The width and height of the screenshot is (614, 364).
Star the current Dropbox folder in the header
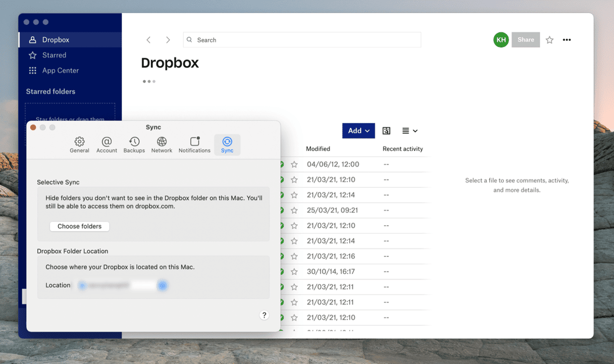tap(549, 40)
